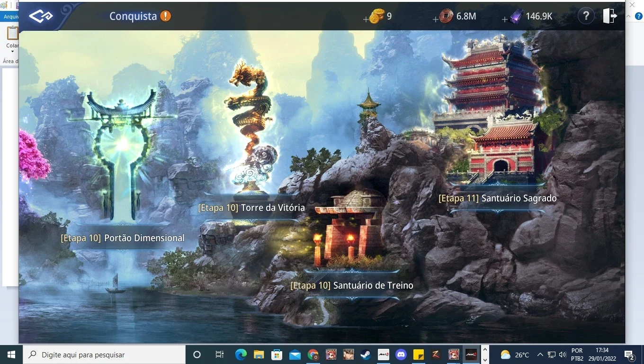
Task: Open the Conquista alert exclamation icon
Action: tap(165, 16)
